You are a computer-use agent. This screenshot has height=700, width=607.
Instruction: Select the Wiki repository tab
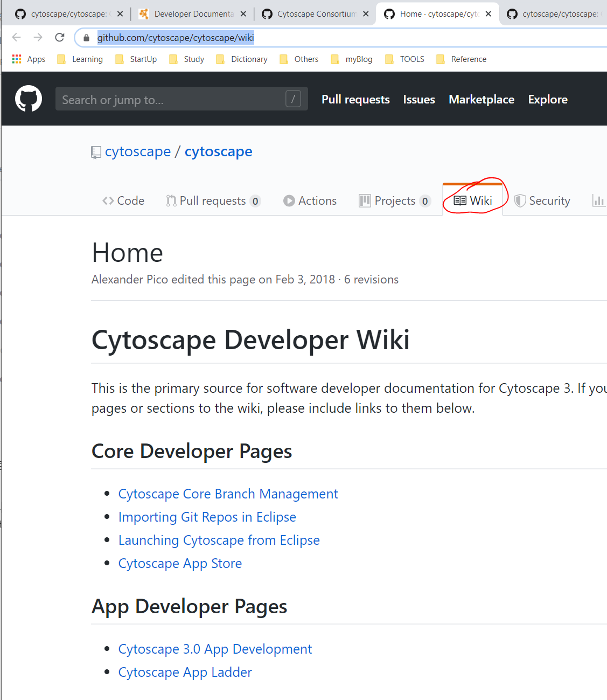tap(473, 200)
